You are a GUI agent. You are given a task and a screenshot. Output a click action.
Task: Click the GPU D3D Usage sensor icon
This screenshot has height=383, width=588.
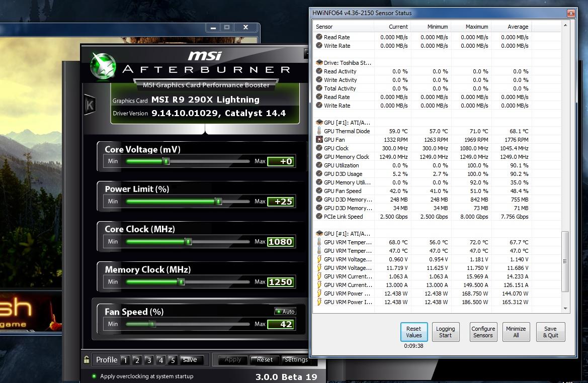319,173
